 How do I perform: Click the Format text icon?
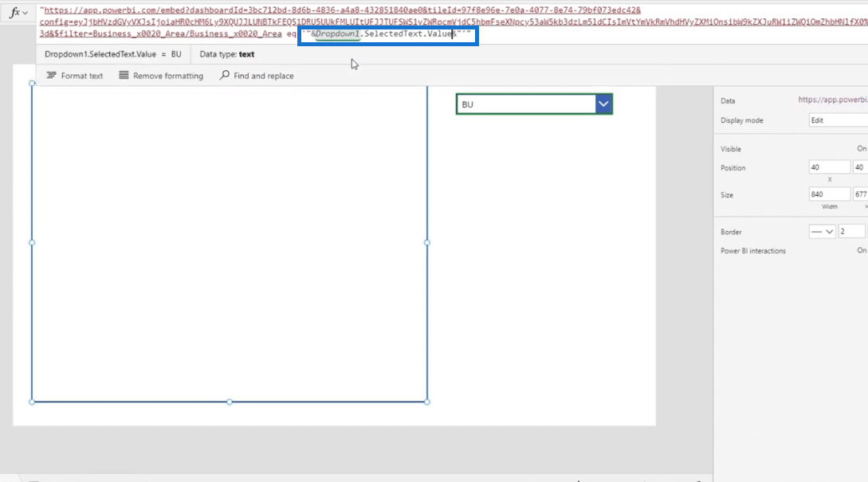pos(52,75)
